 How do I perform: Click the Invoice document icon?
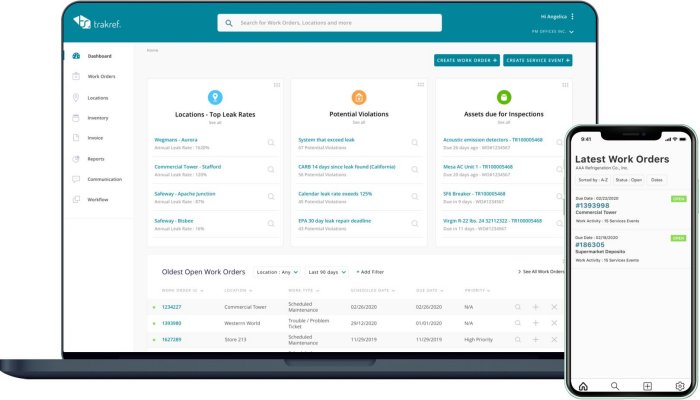76,138
